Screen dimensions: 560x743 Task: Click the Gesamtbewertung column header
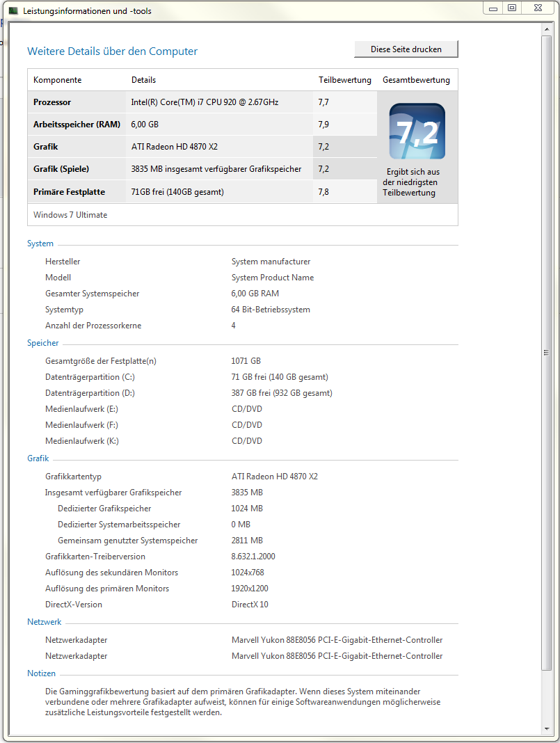pyautogui.click(x=416, y=80)
